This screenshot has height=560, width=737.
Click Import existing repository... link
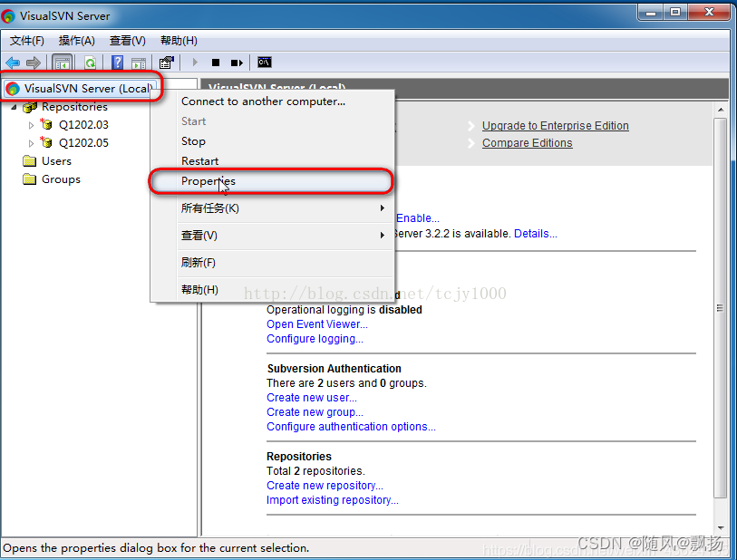(333, 500)
